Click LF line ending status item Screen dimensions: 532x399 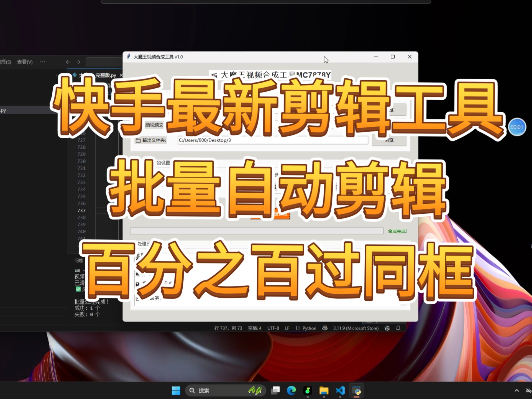click(x=287, y=328)
